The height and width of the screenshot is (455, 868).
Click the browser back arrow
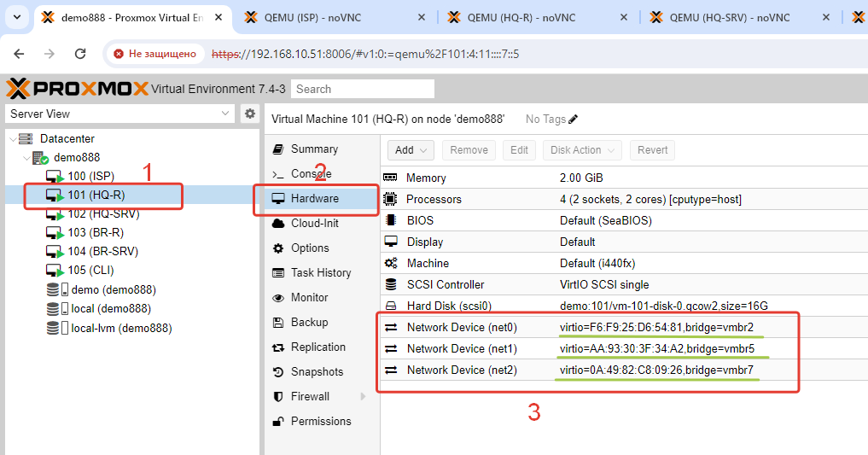(x=19, y=54)
